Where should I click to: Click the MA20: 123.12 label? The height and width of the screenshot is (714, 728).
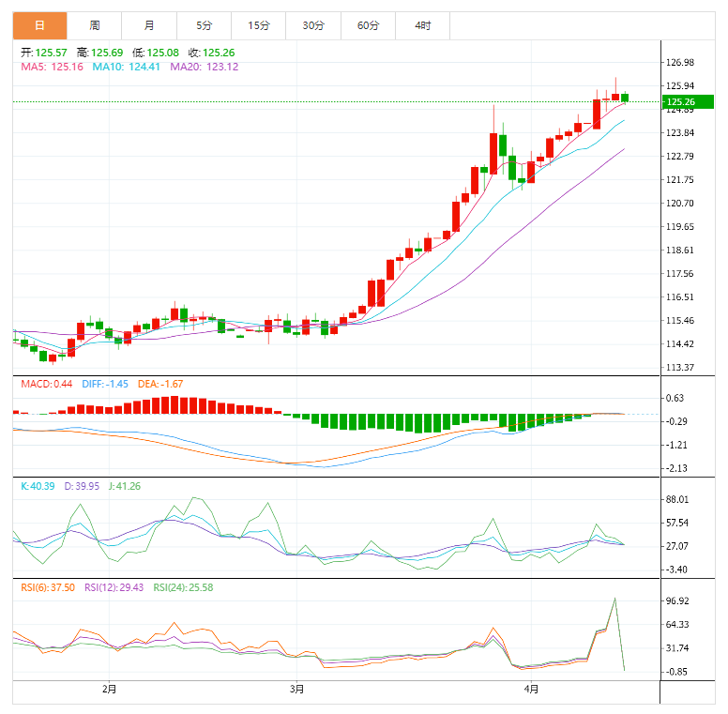205,67
